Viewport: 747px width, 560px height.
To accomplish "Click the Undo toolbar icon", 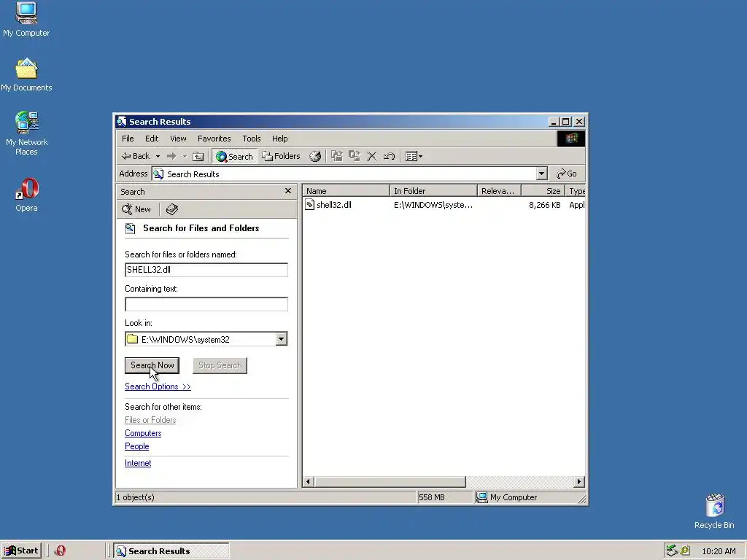I will (x=389, y=156).
